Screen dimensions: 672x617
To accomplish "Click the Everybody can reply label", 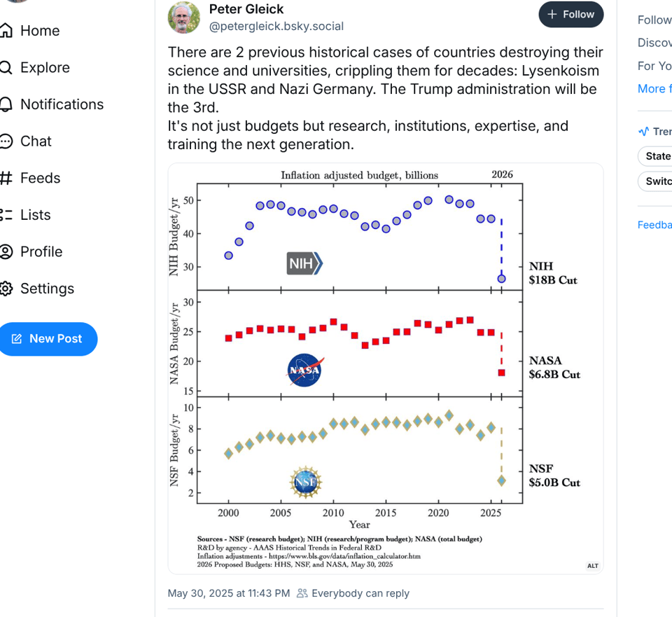I will point(360,593).
